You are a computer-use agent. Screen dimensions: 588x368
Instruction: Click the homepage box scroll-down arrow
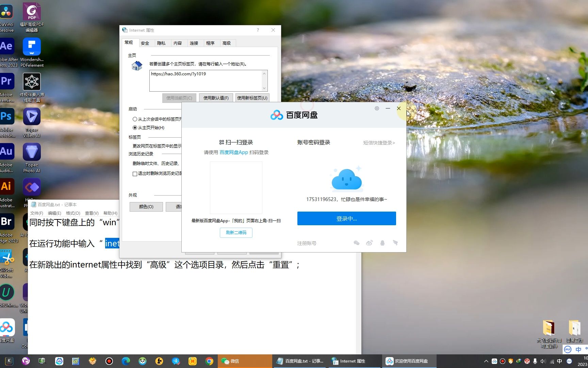point(264,88)
